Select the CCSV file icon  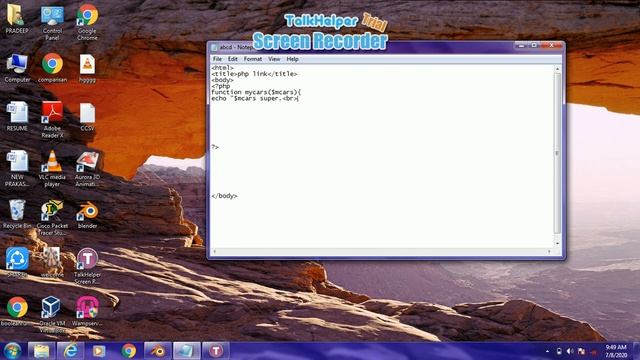pyautogui.click(x=87, y=117)
